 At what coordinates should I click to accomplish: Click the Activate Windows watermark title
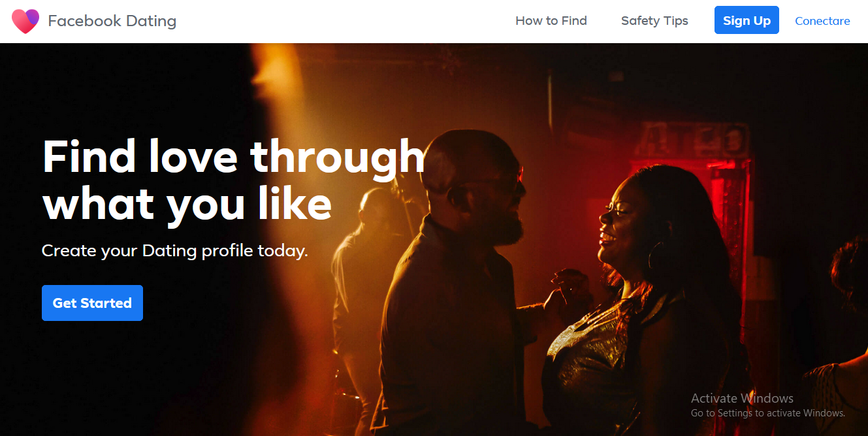742,398
